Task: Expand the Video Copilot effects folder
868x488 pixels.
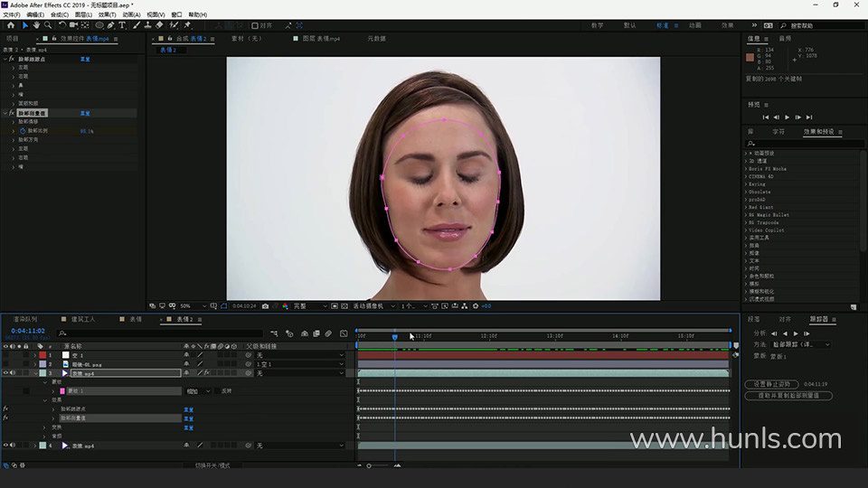Action: click(x=765, y=230)
